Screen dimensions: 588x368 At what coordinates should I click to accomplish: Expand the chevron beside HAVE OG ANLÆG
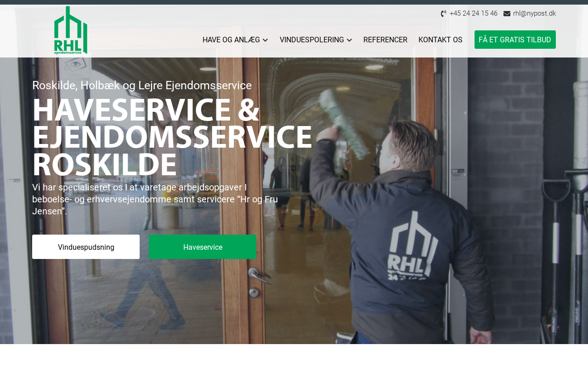265,40
